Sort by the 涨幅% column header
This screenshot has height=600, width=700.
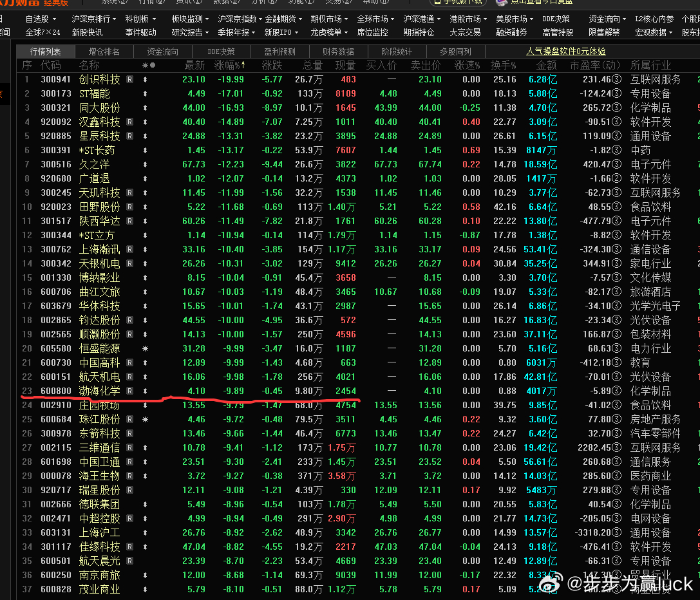229,65
